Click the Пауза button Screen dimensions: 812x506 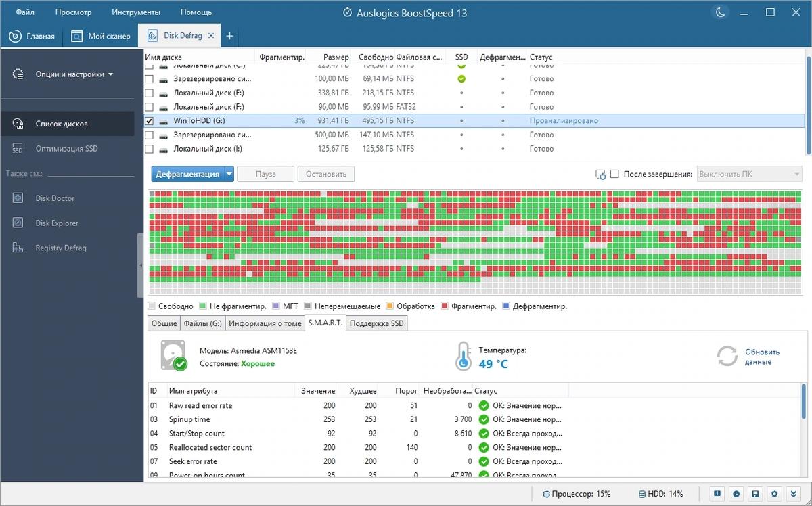[266, 174]
